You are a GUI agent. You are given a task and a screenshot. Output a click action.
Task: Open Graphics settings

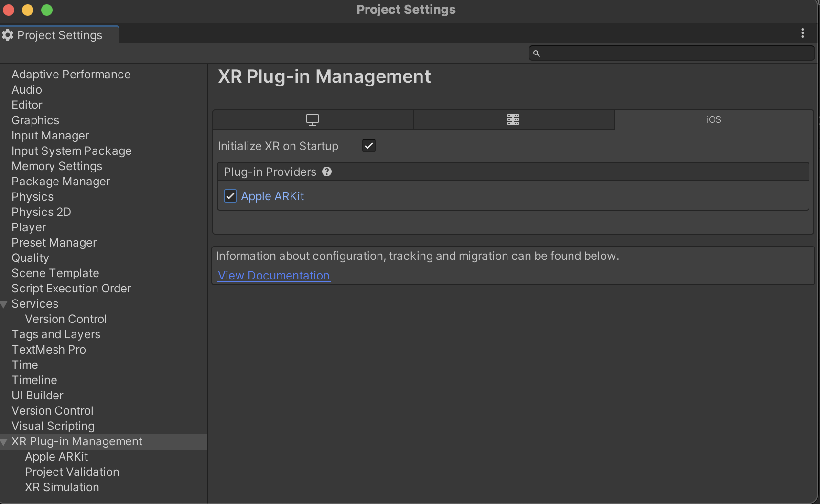(x=35, y=120)
